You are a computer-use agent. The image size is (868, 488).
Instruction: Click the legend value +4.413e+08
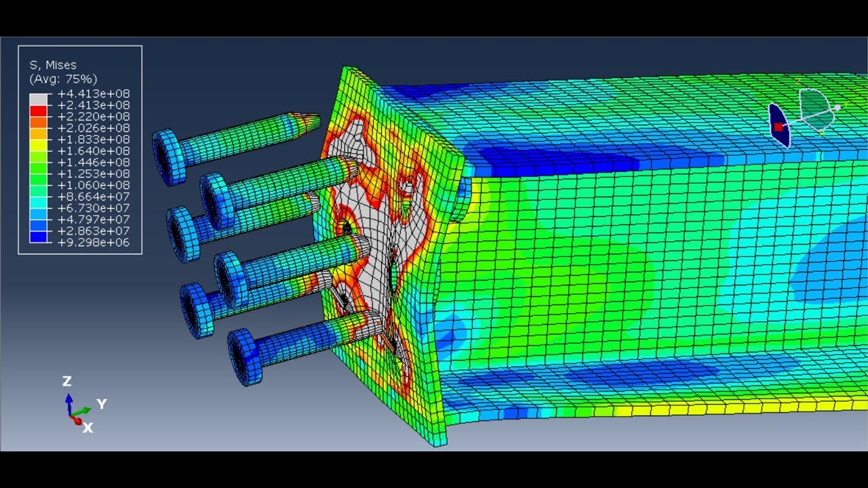[x=94, y=94]
